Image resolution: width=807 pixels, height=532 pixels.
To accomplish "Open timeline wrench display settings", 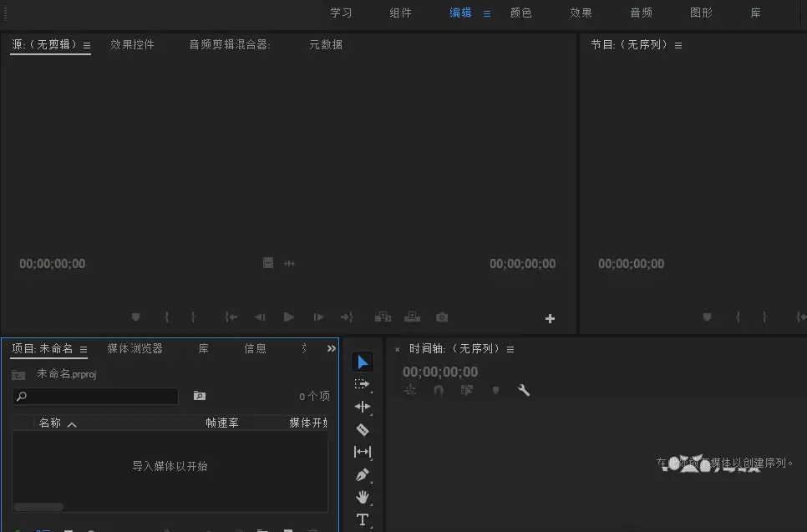I will coord(524,390).
